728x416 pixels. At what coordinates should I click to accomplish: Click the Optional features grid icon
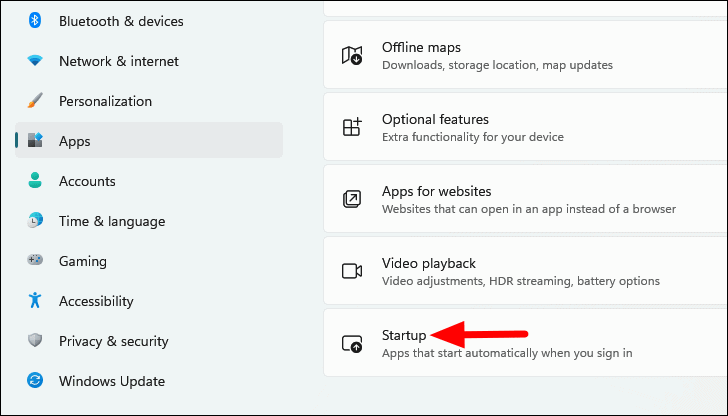(x=352, y=127)
